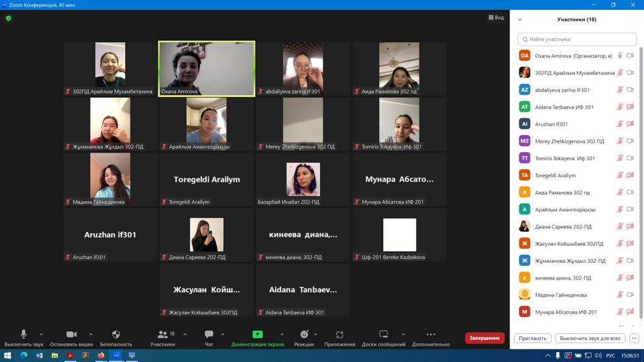Viewport: 644px width, 362px height.
Task: Open the Реакции reactions menu
Action: (304, 335)
